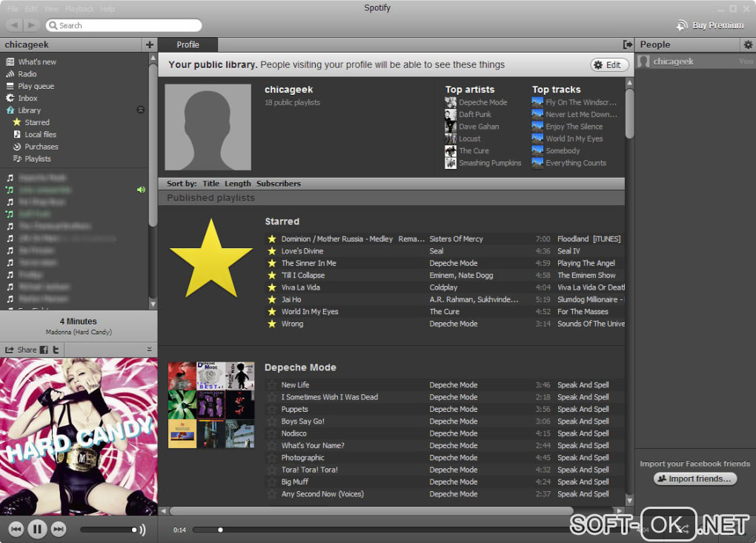756x543 pixels.
Task: Unstar the Love's Divine track
Action: 272,251
